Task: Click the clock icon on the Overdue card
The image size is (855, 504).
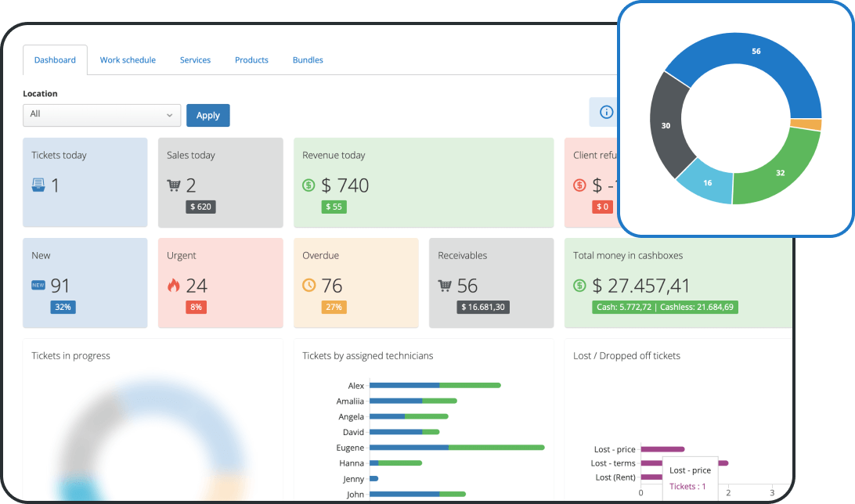Action: click(x=309, y=285)
